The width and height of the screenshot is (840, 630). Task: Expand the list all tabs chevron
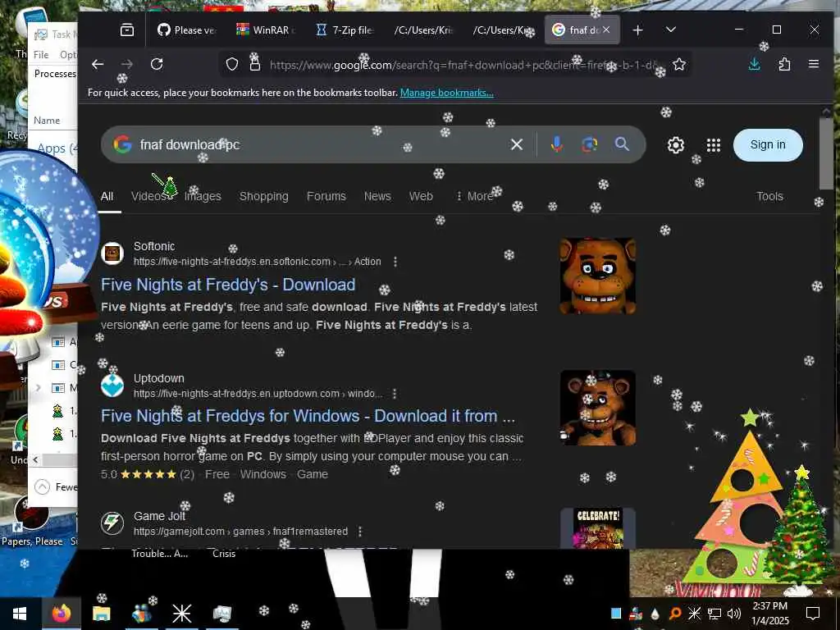click(671, 30)
